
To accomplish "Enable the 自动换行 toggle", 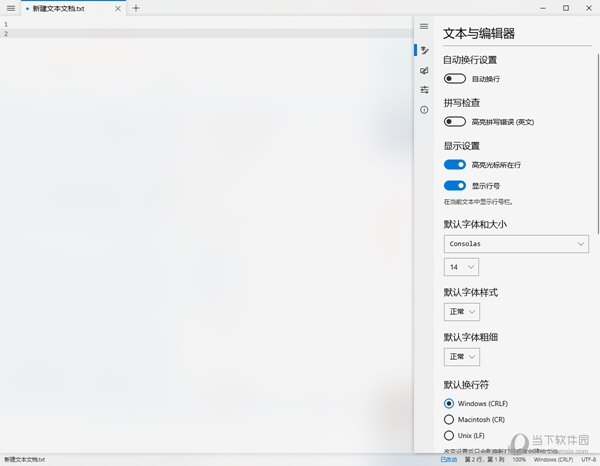I will click(455, 79).
